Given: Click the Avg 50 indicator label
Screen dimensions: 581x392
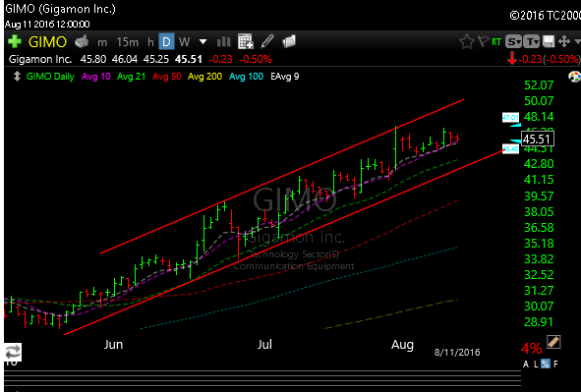Looking at the screenshot, I should point(167,77).
